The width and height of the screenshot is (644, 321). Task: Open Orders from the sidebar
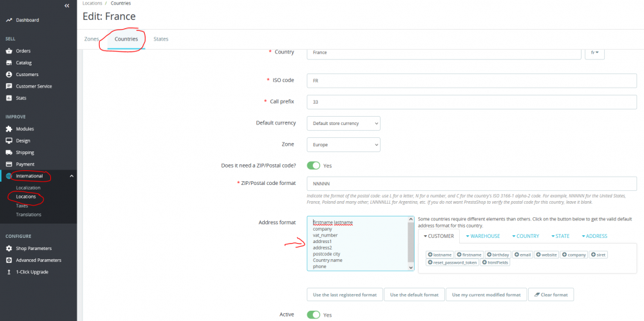click(x=23, y=51)
